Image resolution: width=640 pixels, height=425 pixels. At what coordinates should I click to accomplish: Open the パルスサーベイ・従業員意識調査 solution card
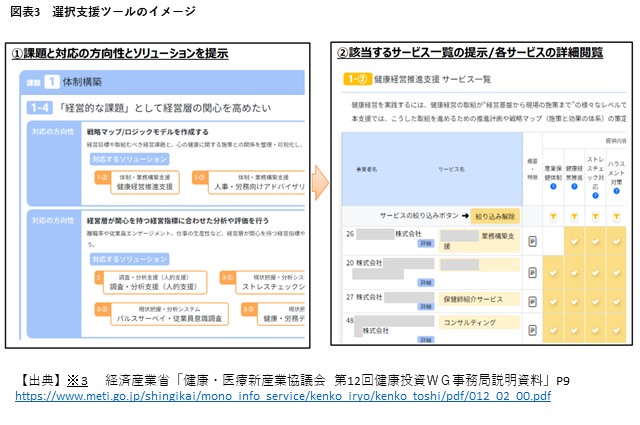tap(169, 314)
